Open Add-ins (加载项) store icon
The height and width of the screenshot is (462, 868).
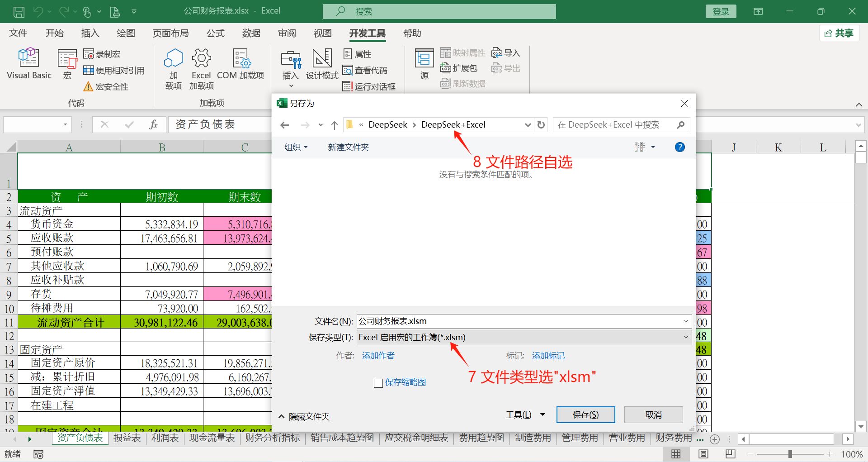pyautogui.click(x=174, y=69)
